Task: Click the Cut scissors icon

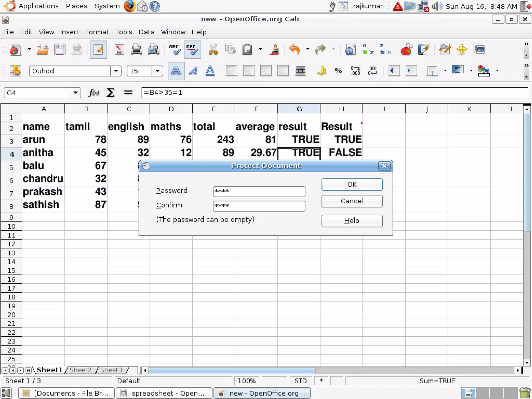Action: [213, 49]
